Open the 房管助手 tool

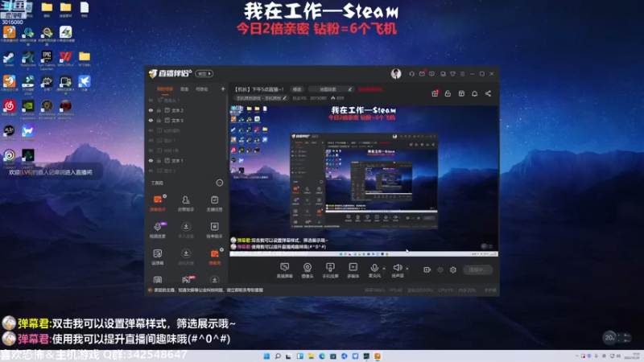[186, 203]
